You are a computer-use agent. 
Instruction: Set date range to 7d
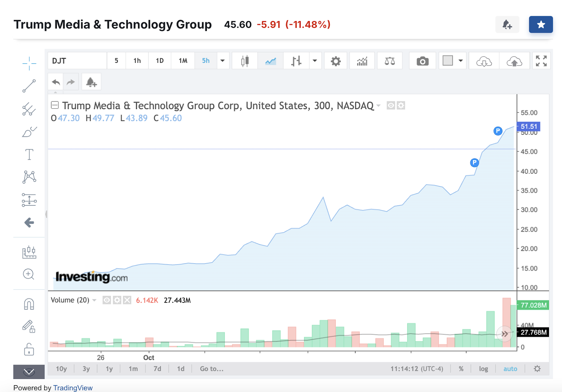[157, 369]
